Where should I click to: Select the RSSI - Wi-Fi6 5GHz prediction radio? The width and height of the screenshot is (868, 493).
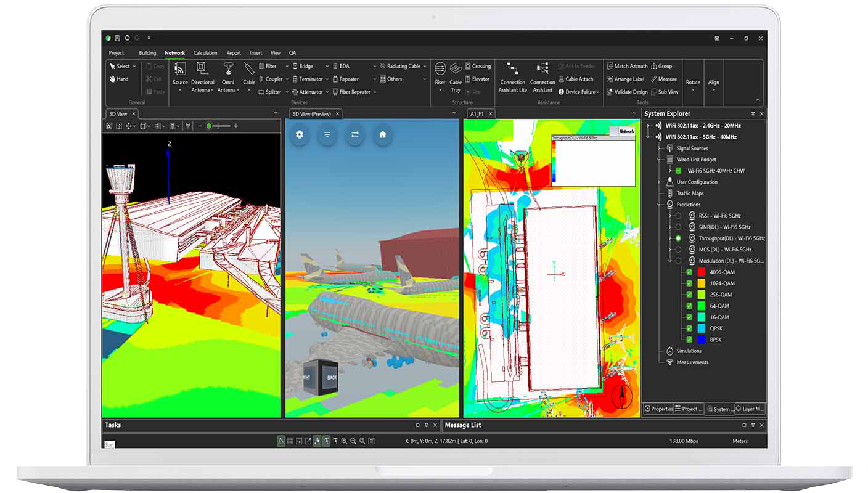point(678,216)
